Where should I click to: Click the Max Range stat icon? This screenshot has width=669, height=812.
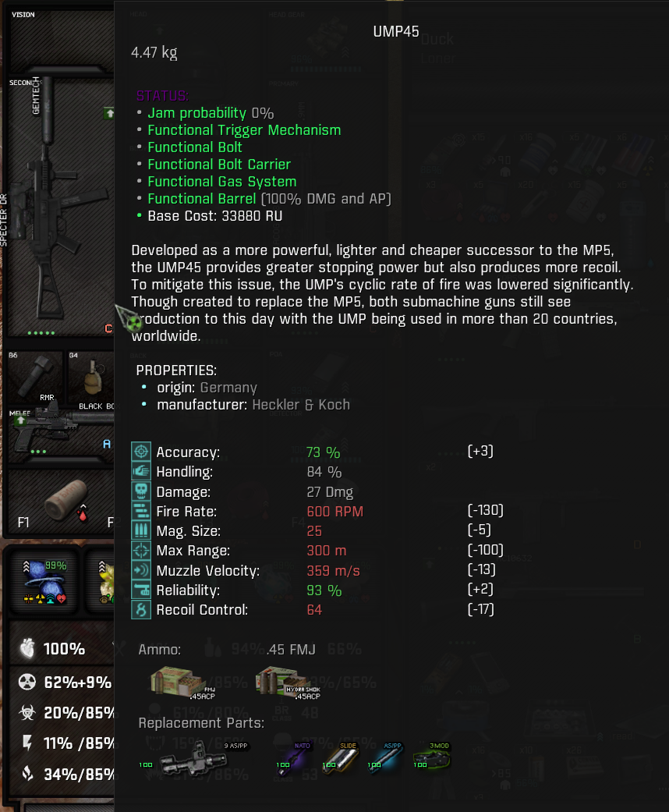pyautogui.click(x=141, y=550)
